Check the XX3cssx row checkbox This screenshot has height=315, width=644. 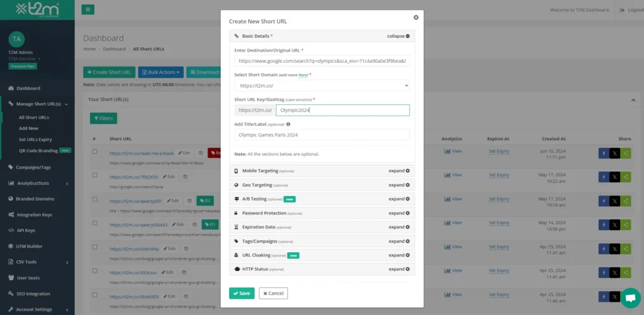pos(95,270)
